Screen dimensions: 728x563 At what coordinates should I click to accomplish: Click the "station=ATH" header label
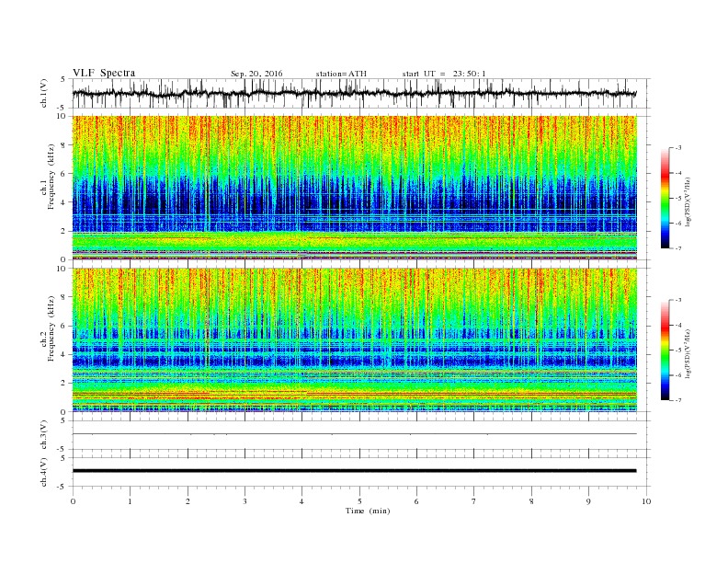(x=341, y=74)
